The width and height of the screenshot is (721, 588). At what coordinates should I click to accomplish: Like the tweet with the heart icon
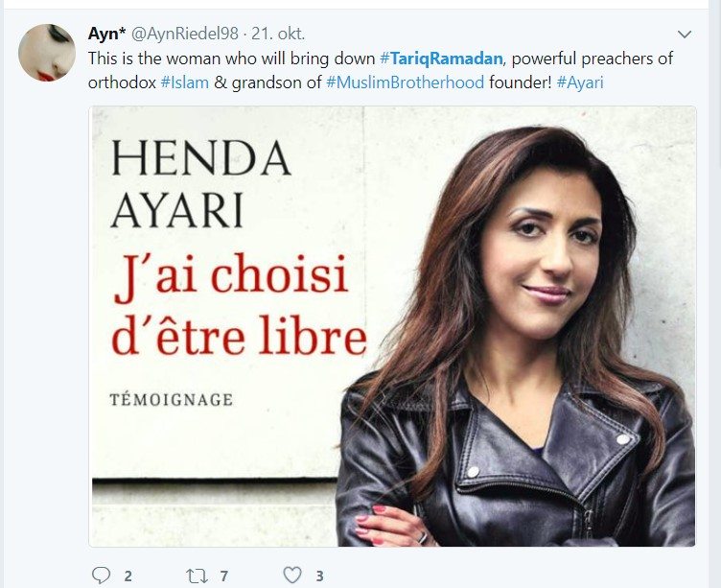292,576
